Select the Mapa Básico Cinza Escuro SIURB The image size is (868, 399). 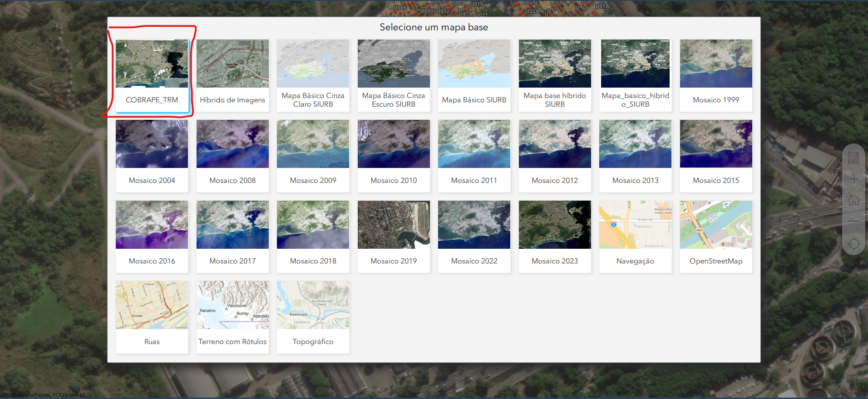394,75
